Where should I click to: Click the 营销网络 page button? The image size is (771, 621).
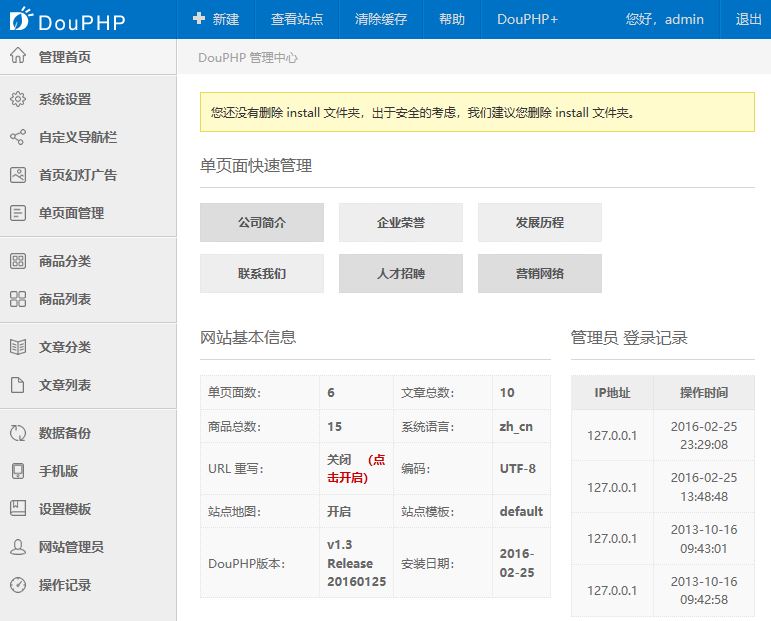coord(539,273)
